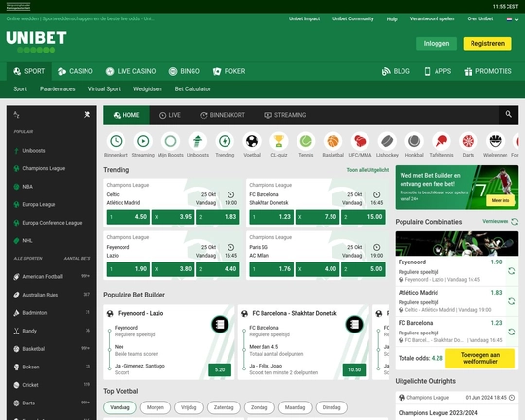Viewport: 525px width, 420px height.
Task: Click the Registreren button
Action: pyautogui.click(x=487, y=43)
